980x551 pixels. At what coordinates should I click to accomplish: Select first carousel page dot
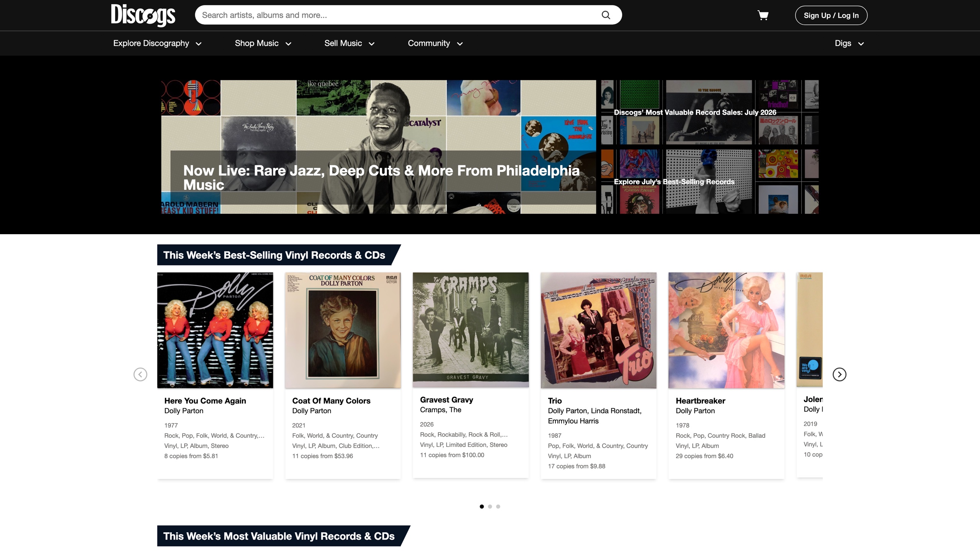pos(482,506)
